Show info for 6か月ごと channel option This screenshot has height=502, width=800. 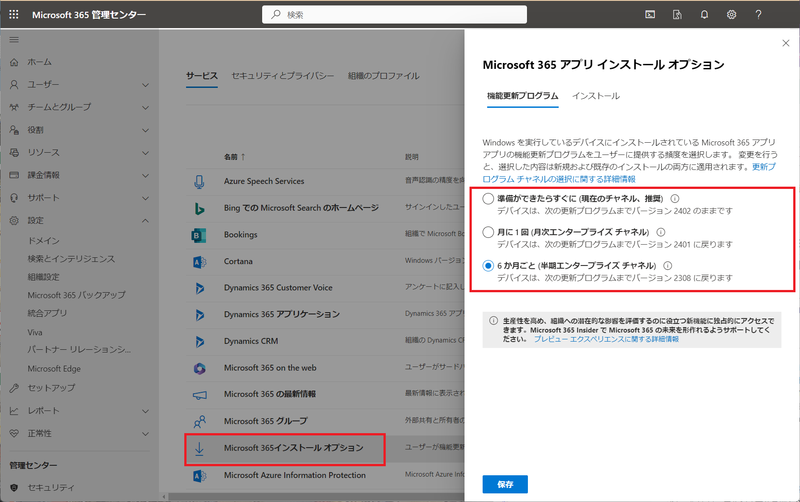click(x=668, y=266)
